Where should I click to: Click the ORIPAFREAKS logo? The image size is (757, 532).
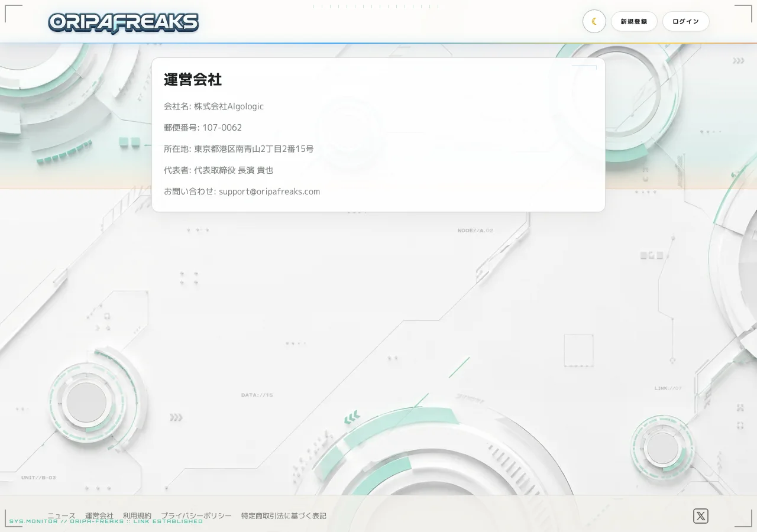pos(123,22)
